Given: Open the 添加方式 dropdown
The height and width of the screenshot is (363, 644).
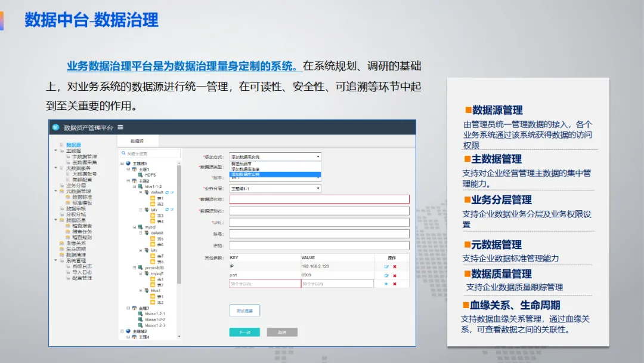Looking at the screenshot, I should click(275, 156).
